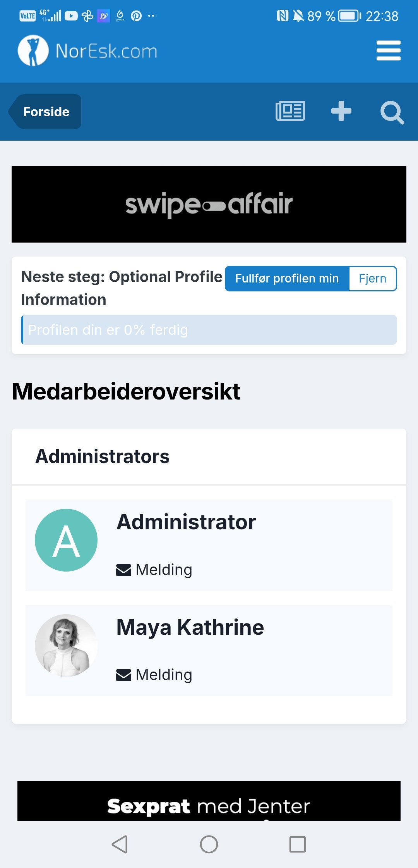Click envelope icon under Maya Kathrine
This screenshot has width=418, height=868.
tap(124, 675)
